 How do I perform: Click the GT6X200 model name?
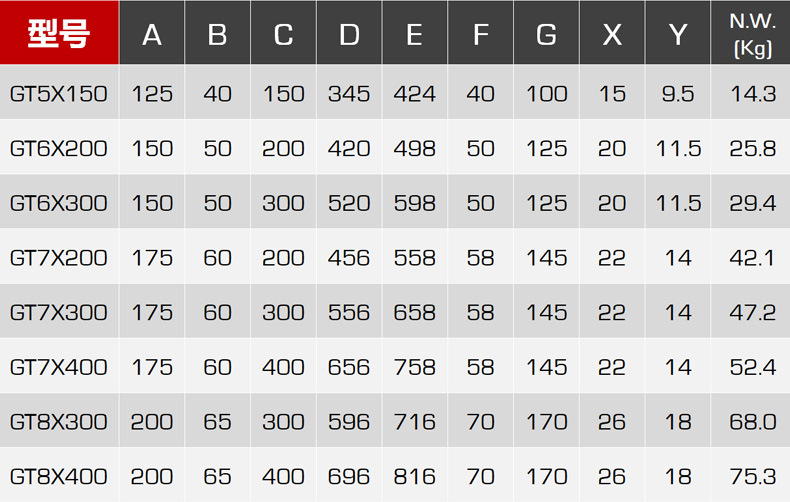click(59, 149)
